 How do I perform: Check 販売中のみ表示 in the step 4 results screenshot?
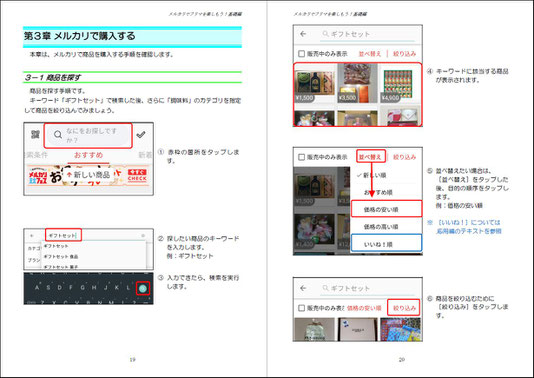tap(301, 53)
